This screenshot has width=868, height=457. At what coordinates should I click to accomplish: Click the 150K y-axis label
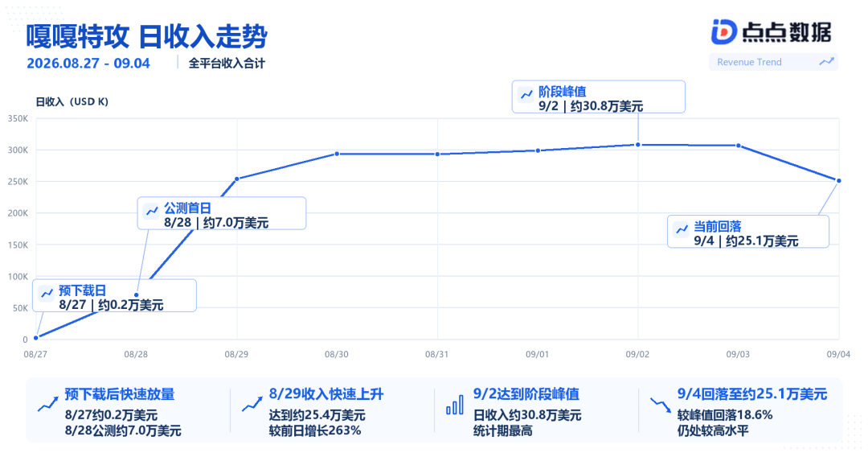[18, 245]
